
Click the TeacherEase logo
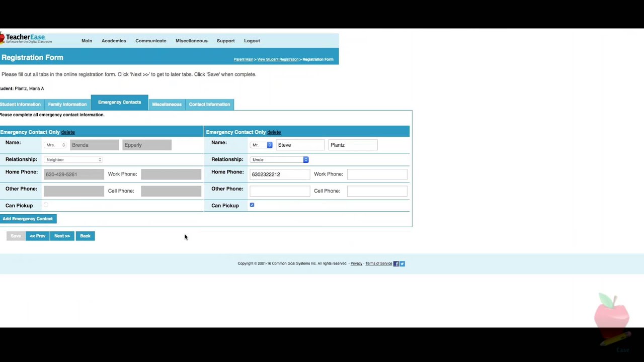[26, 39]
